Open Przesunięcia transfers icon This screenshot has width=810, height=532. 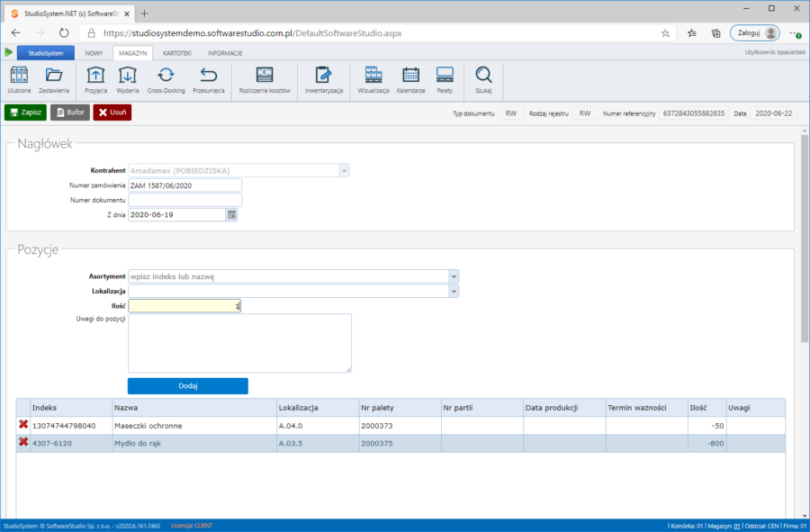coord(209,79)
